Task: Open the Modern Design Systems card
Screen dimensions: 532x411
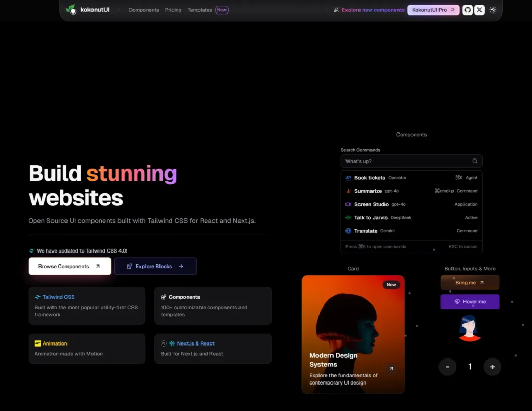Action: [353, 334]
